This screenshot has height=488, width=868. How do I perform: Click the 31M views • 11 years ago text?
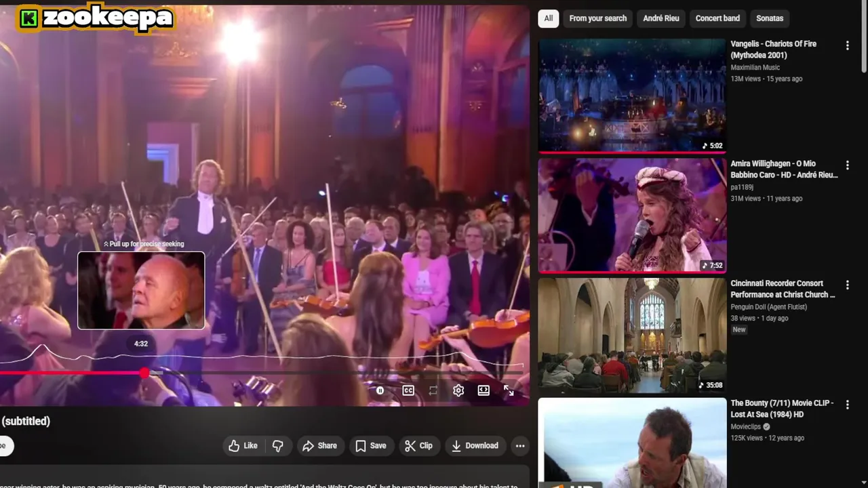coord(766,199)
